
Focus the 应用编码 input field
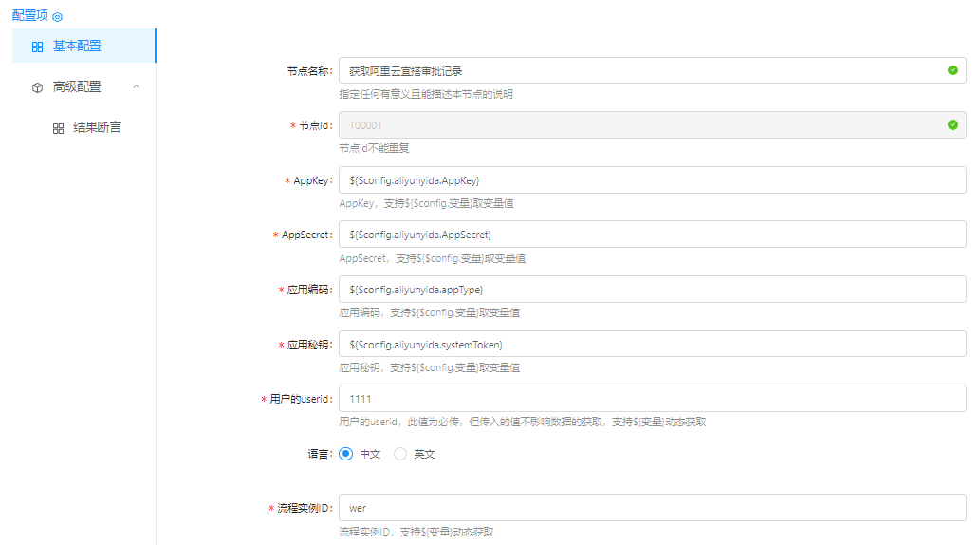[651, 290]
